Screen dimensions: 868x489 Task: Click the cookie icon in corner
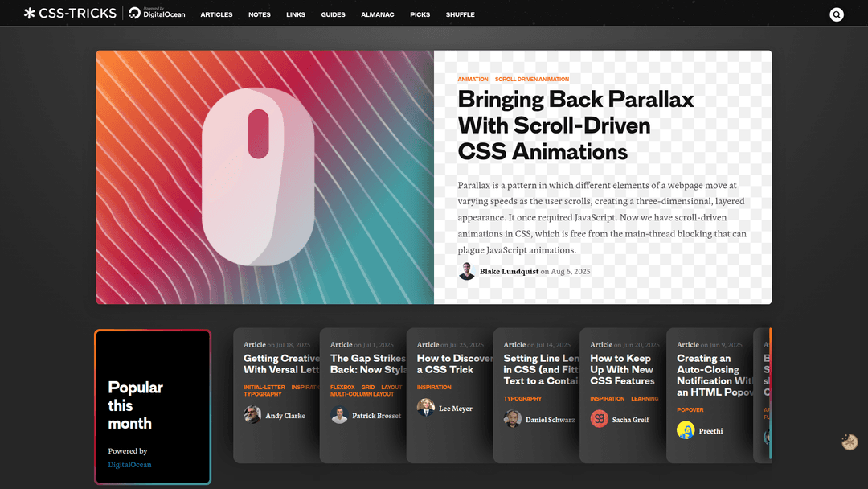850,442
